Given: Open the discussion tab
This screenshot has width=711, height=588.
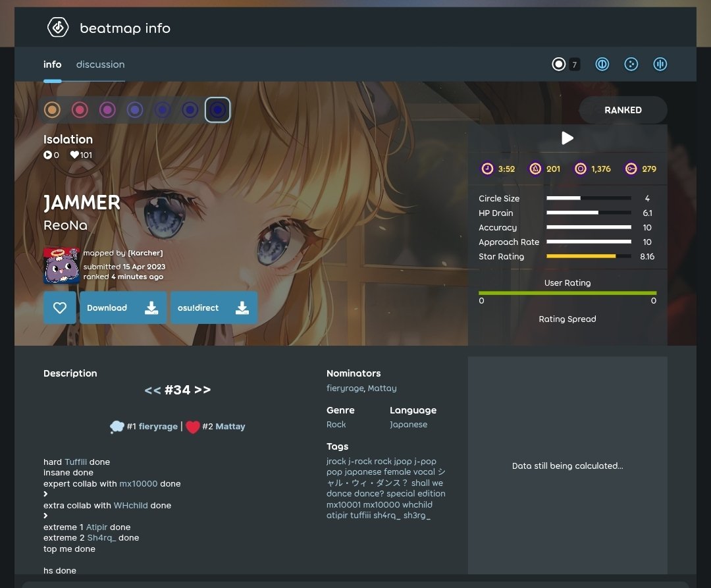Looking at the screenshot, I should 100,65.
